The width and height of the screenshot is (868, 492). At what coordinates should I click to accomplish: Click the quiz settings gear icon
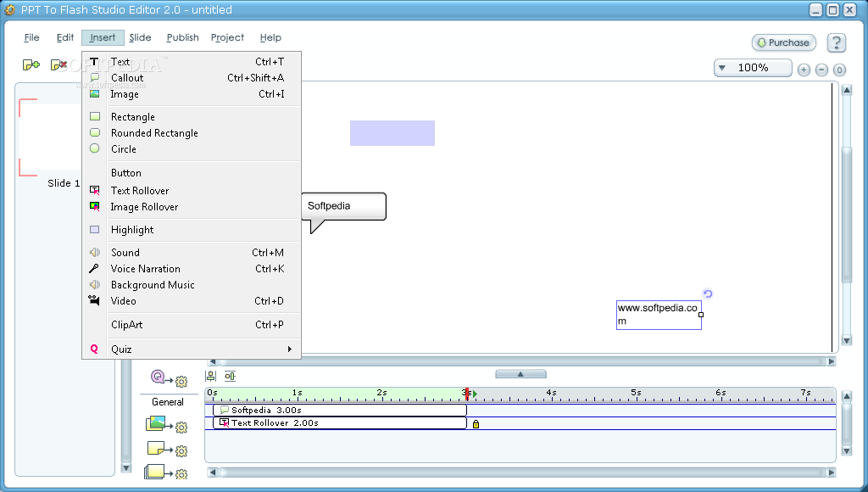(x=170, y=378)
